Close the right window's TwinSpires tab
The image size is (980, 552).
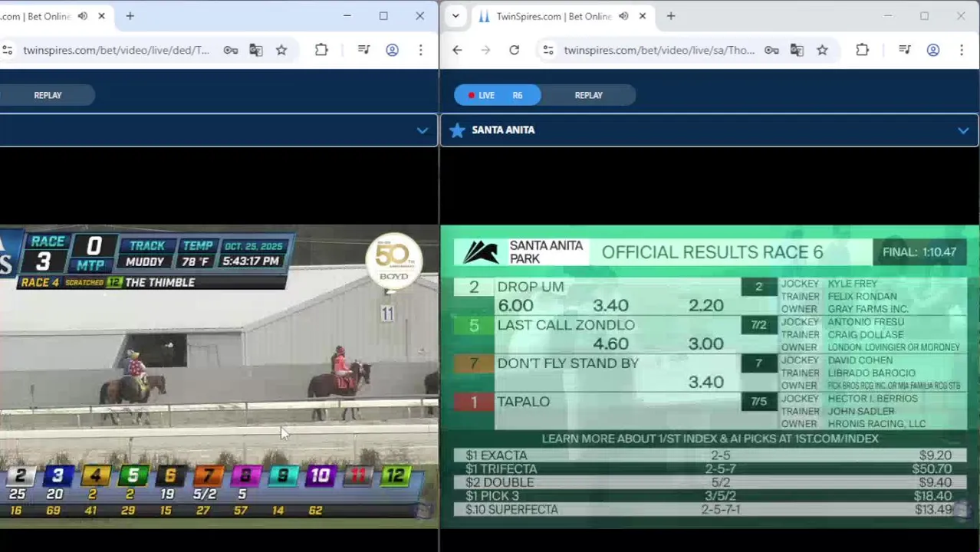[x=643, y=16]
